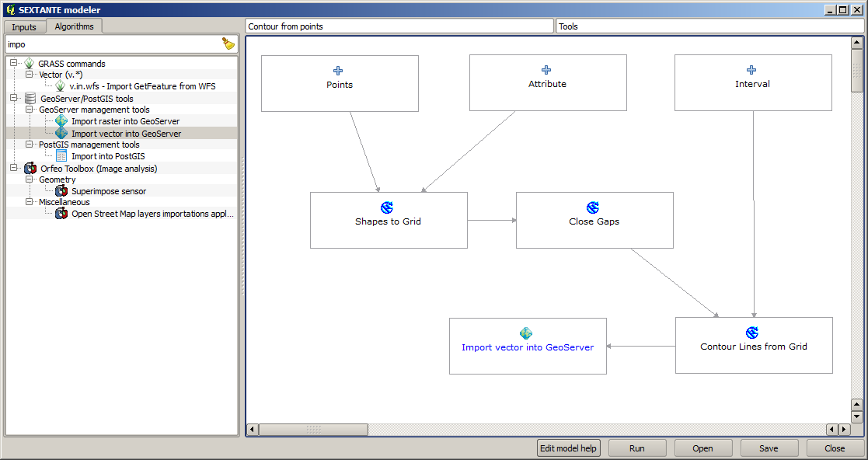Click the GRASS commands group icon
868x460 pixels.
tap(30, 64)
